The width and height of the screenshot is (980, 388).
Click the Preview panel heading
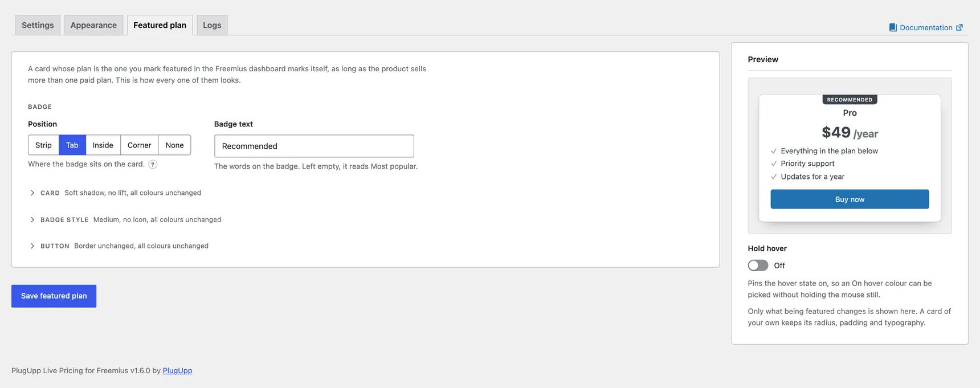pos(763,59)
